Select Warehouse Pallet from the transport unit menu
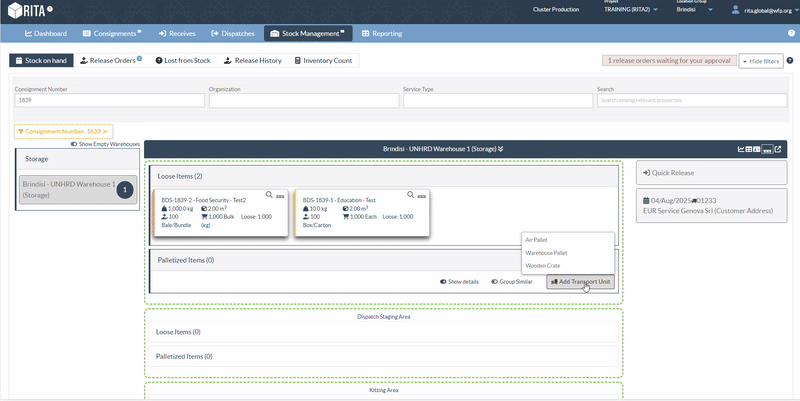 tap(546, 253)
